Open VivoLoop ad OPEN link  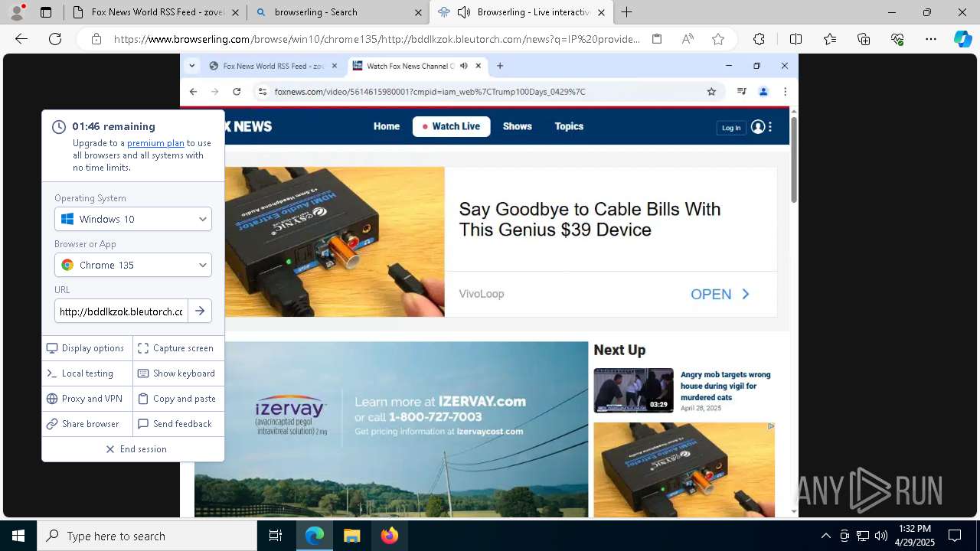(x=720, y=294)
